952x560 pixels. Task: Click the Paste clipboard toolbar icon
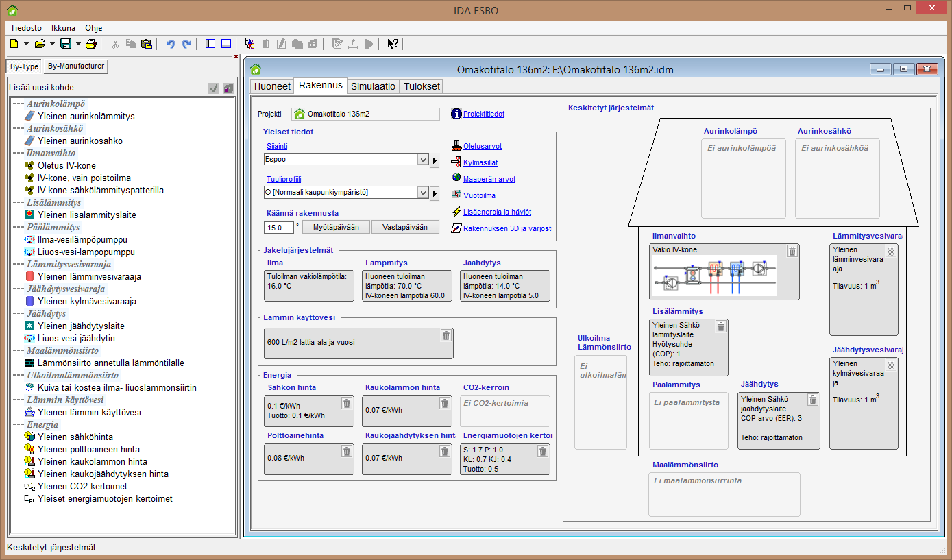click(x=146, y=44)
